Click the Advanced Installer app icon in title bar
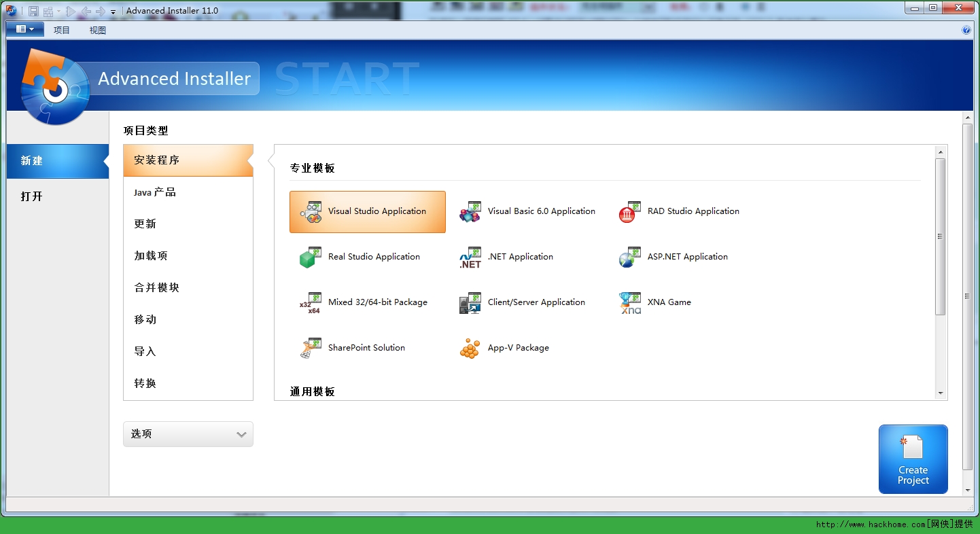 pos(11,10)
